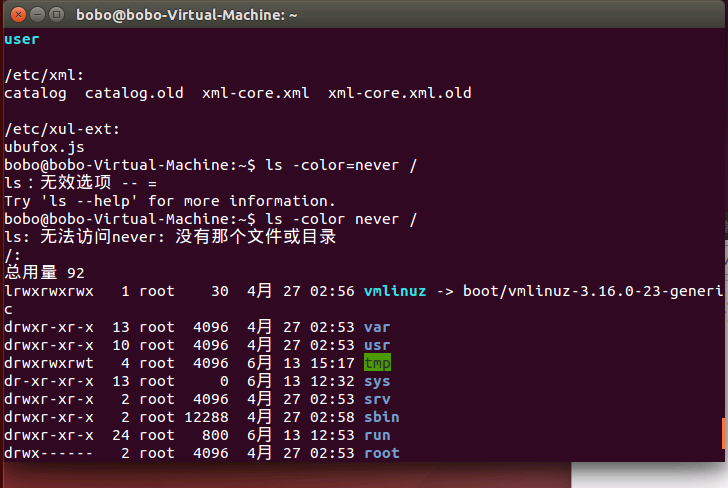728x488 pixels.
Task: Click time '15:17' in tmp row
Action: (332, 363)
